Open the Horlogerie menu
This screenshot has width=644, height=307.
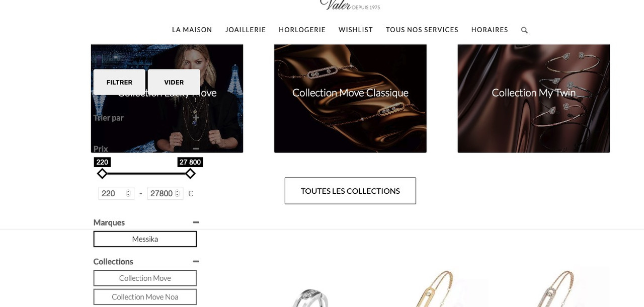pyautogui.click(x=302, y=30)
